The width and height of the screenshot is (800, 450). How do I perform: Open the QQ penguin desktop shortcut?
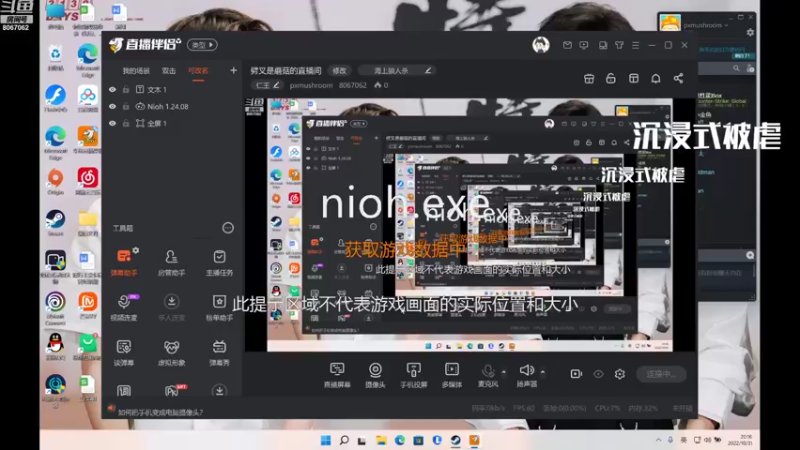tap(55, 346)
